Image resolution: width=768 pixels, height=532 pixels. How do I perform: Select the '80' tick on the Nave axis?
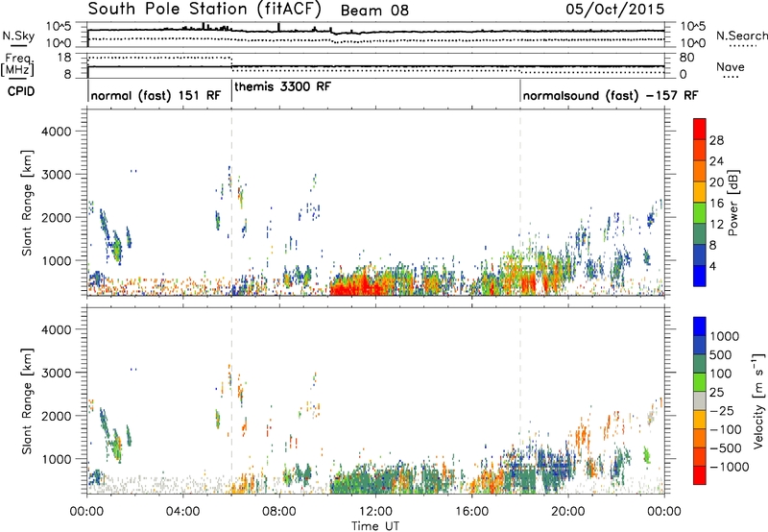coord(687,58)
